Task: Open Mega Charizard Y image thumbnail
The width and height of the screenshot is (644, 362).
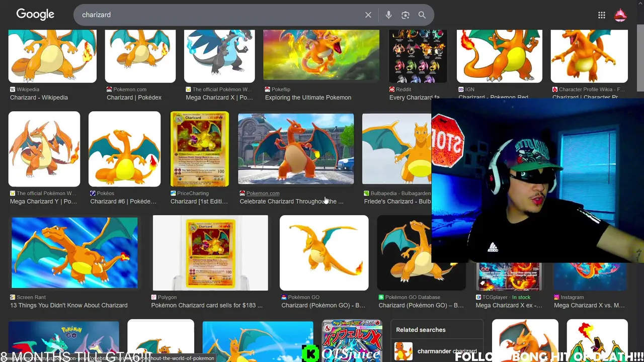Action: pyautogui.click(x=44, y=149)
